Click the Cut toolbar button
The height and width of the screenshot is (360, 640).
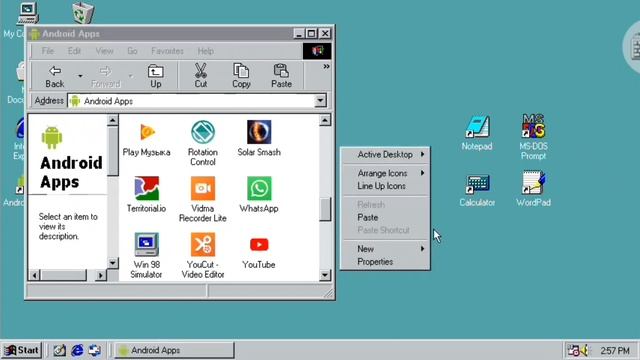tap(200, 76)
